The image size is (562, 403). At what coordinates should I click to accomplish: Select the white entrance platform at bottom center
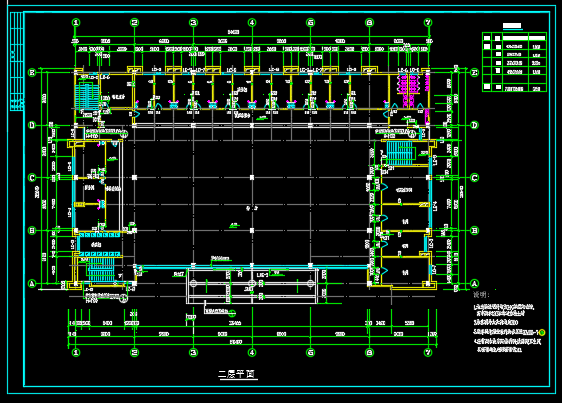coord(252,286)
